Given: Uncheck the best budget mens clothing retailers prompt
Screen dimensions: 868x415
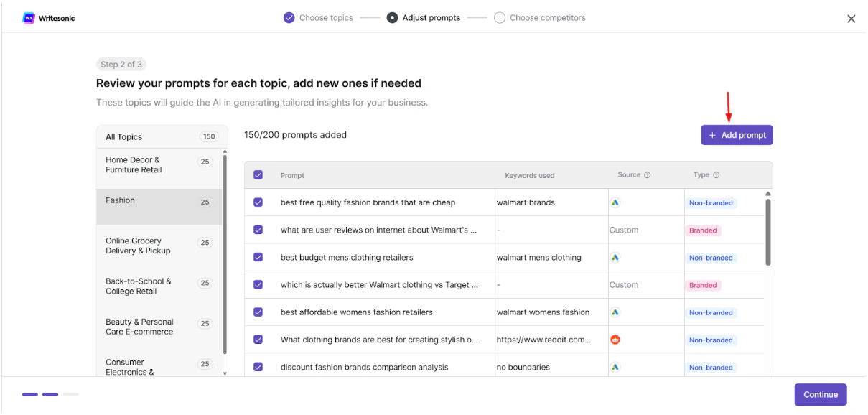Looking at the screenshot, I should tap(258, 257).
